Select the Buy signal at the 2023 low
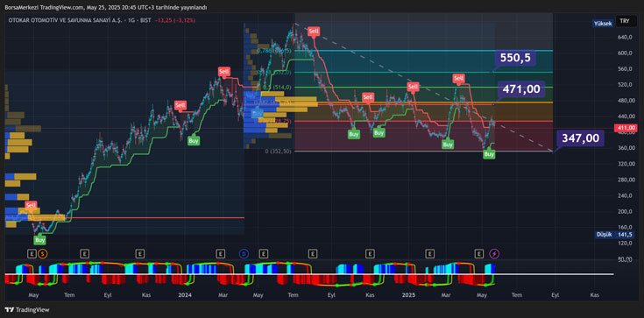 [x=39, y=239]
